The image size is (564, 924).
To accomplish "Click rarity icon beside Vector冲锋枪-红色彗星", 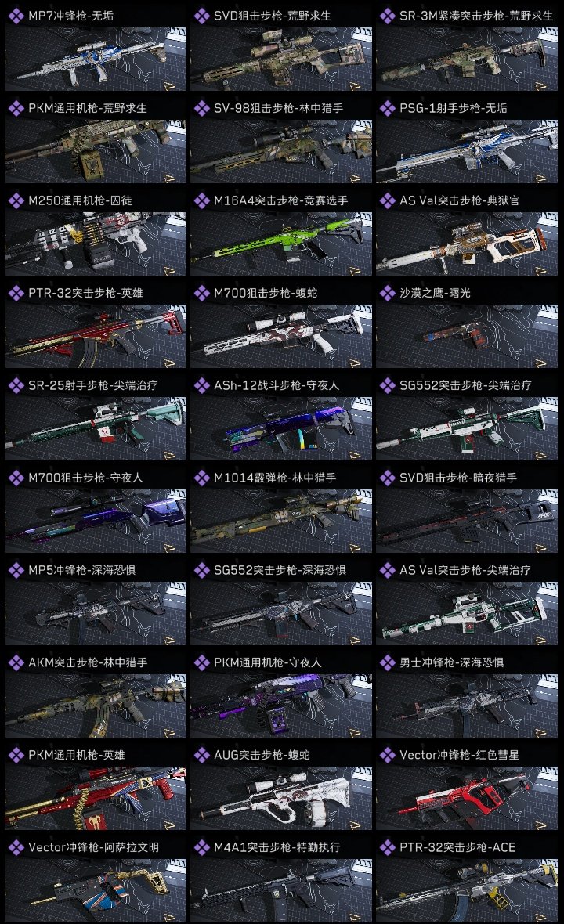I will [387, 755].
